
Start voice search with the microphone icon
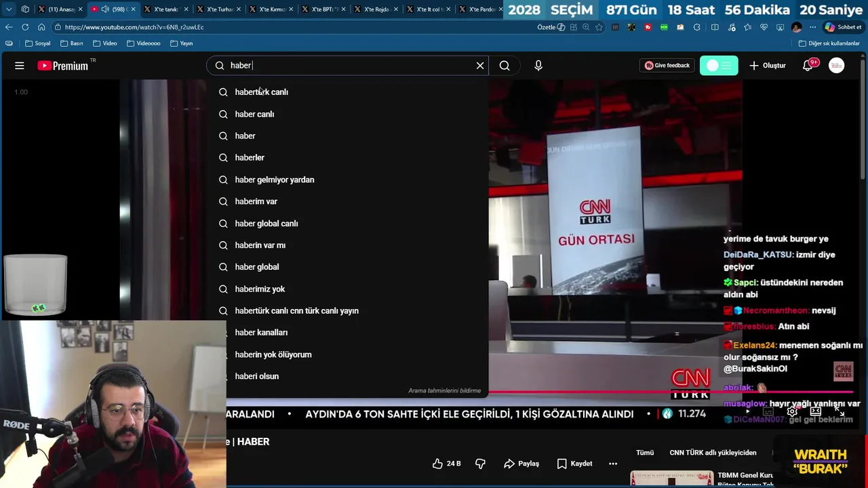(x=538, y=66)
